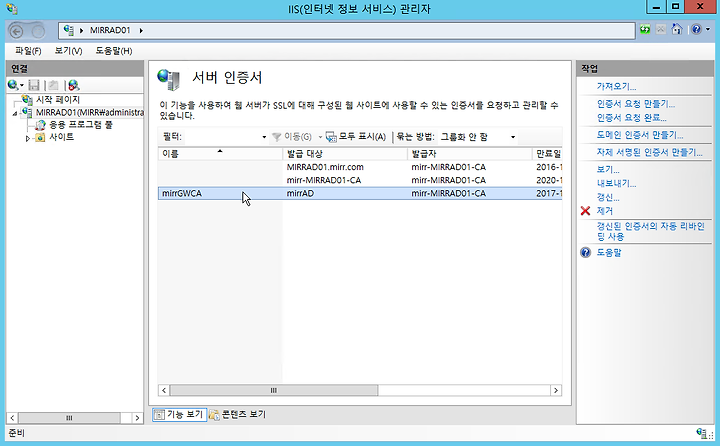Viewport: 720px width, 446px height.
Task: Click the status bar network icon
Action: (x=702, y=433)
